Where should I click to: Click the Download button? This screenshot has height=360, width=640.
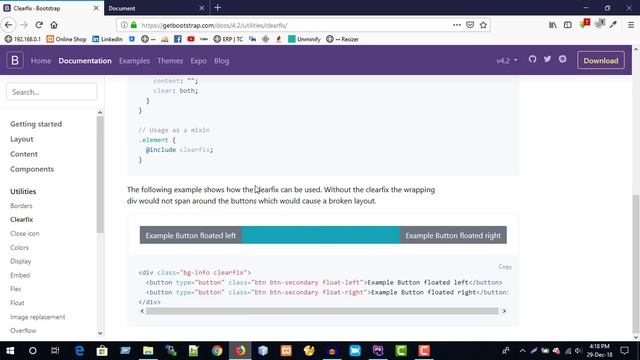click(601, 60)
